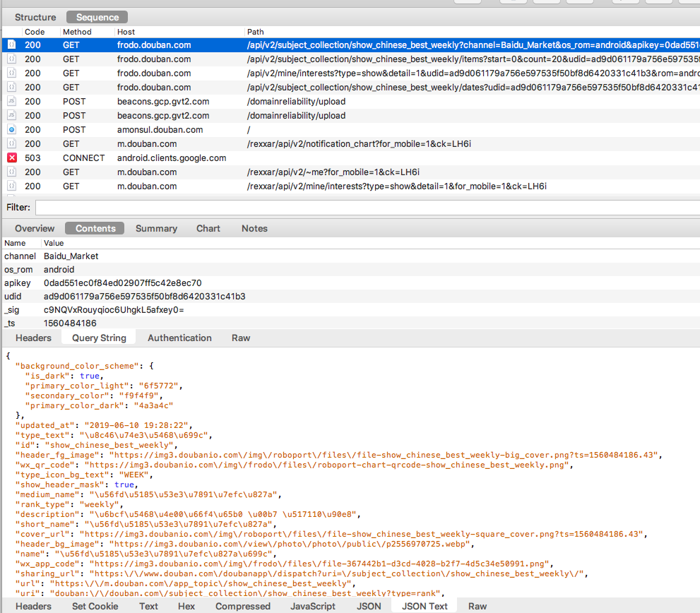The height and width of the screenshot is (613, 700).
Task: Select the Query String tab
Action: (x=99, y=338)
